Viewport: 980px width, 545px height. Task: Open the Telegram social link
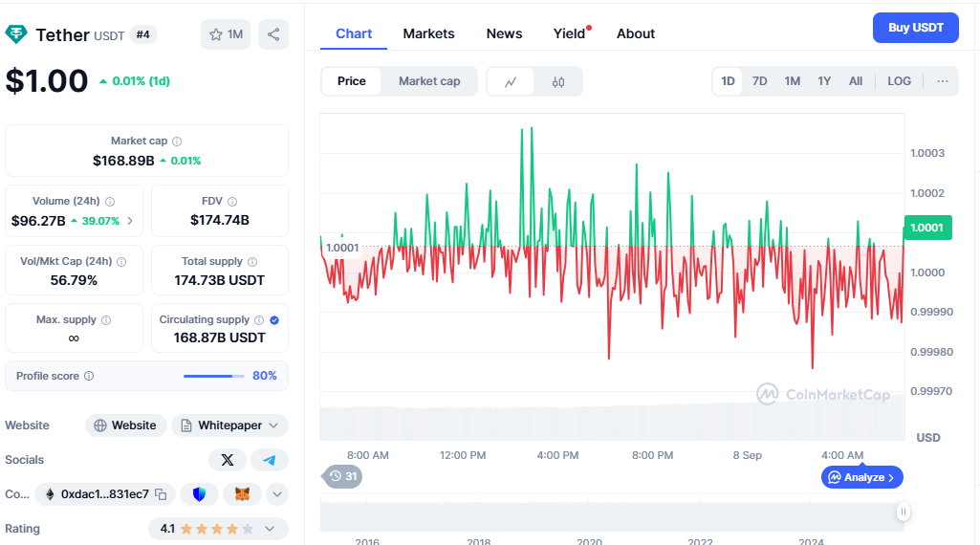(x=270, y=460)
